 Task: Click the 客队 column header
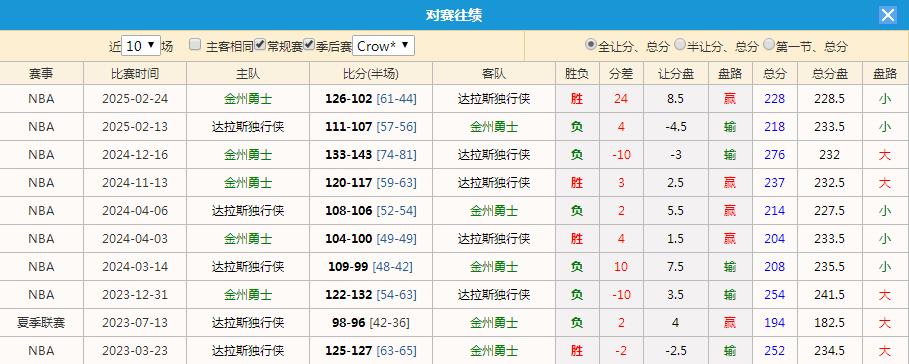point(494,74)
